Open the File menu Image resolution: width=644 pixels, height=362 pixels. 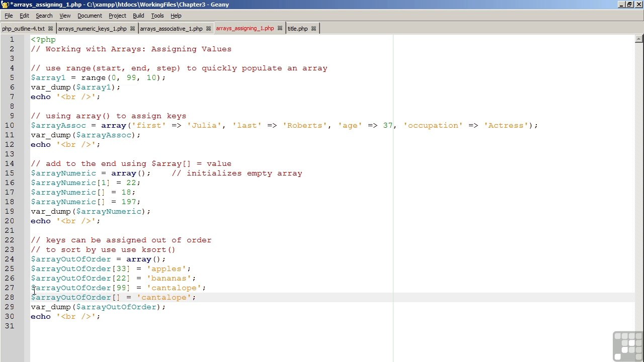pos(9,16)
